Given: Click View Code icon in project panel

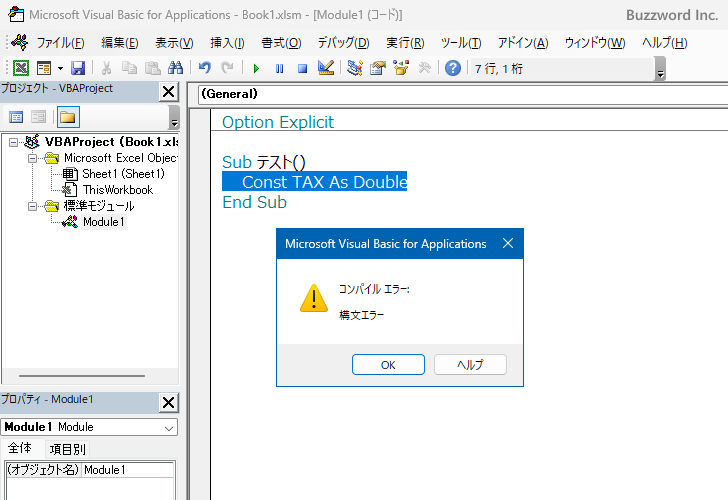Looking at the screenshot, I should (16, 117).
